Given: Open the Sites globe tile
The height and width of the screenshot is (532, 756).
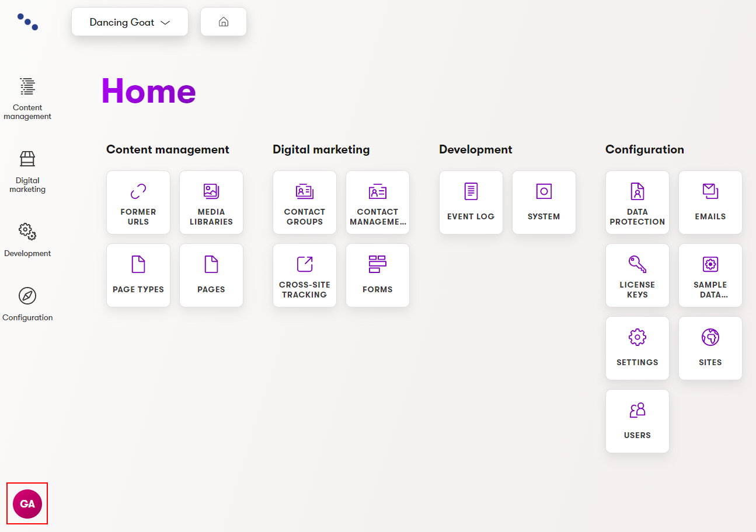Looking at the screenshot, I should (x=710, y=348).
